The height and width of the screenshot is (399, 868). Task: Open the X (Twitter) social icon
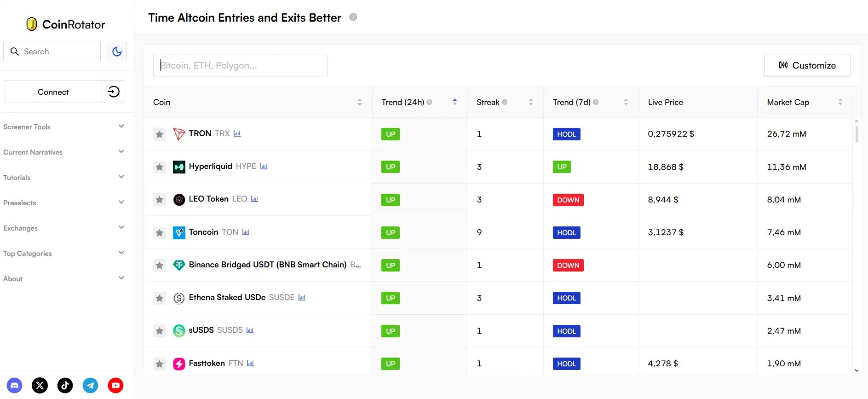click(40, 385)
